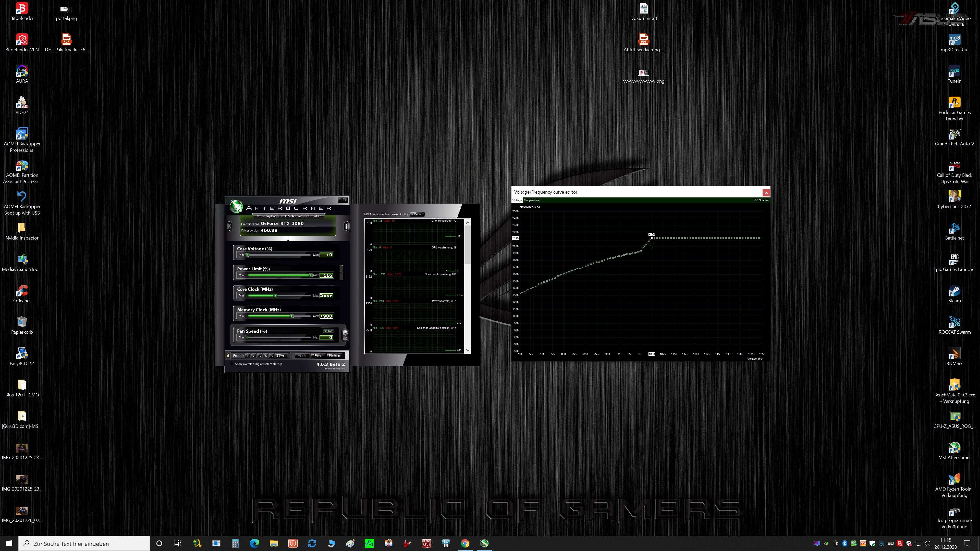
Task: Click OC Scanner in curve editor
Action: [x=762, y=201]
